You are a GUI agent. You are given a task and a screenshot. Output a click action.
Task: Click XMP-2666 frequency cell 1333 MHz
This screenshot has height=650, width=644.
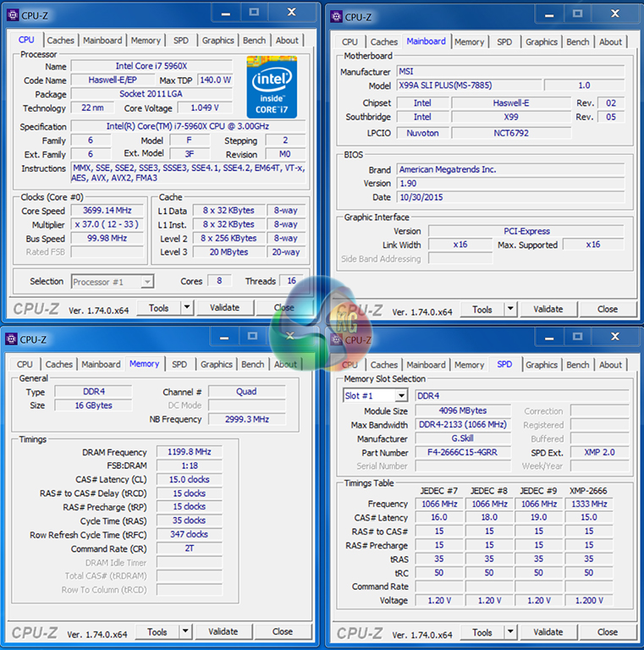coord(589,504)
